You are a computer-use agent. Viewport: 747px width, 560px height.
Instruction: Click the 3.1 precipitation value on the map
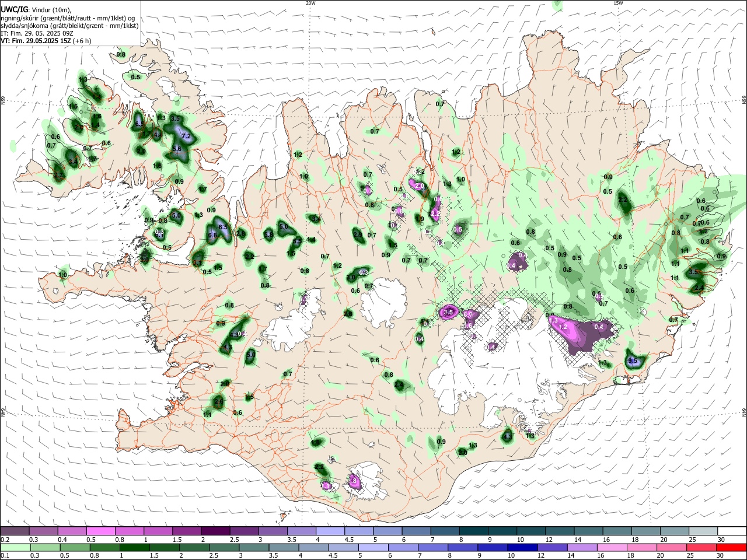(197, 263)
